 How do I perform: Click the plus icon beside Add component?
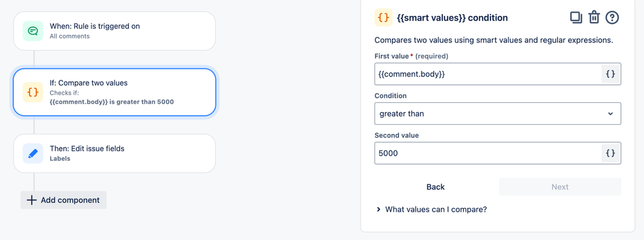pos(32,200)
